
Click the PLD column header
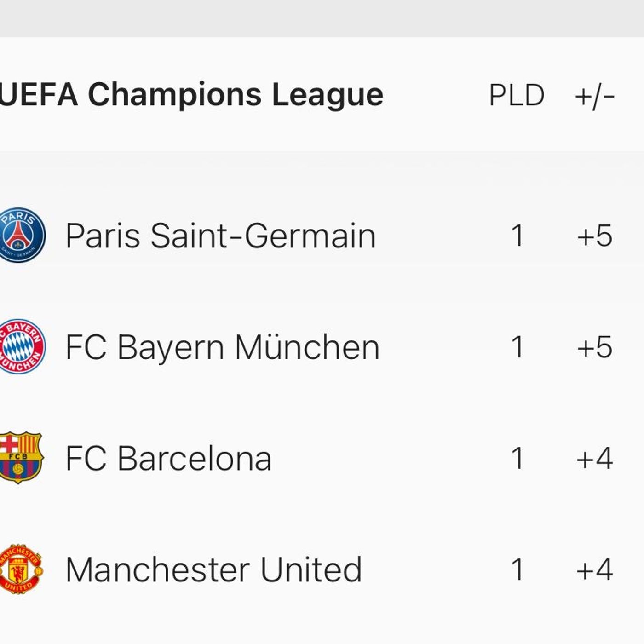517,95
